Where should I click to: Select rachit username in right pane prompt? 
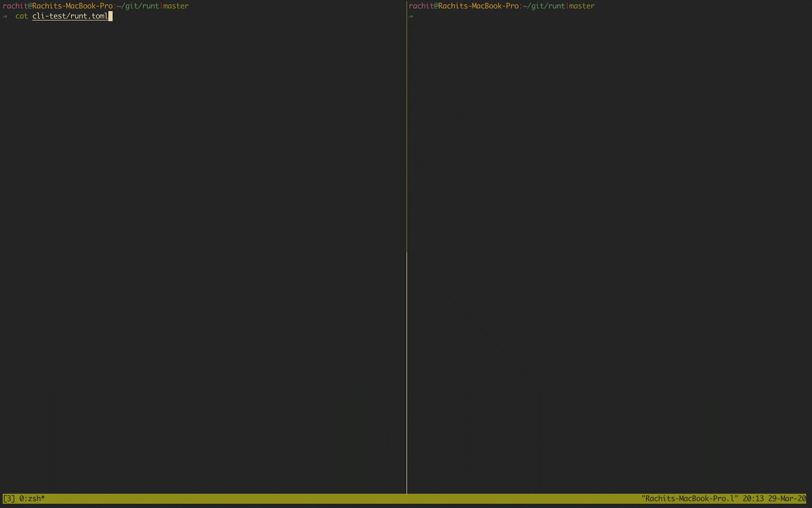(421, 6)
